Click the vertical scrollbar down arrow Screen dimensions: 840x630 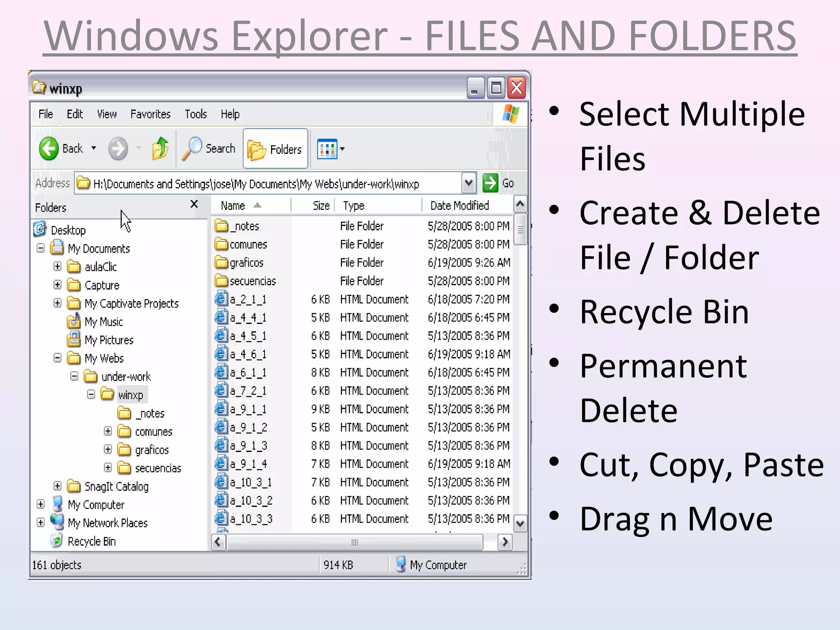pyautogui.click(x=520, y=523)
